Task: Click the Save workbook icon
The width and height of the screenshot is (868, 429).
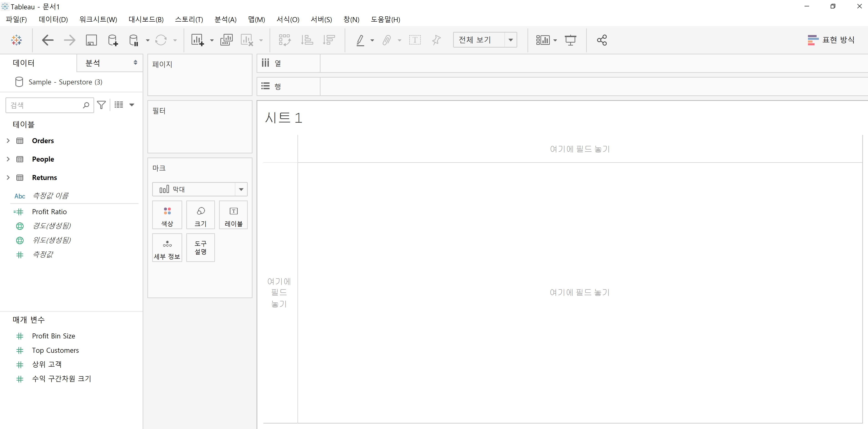Action: tap(91, 40)
